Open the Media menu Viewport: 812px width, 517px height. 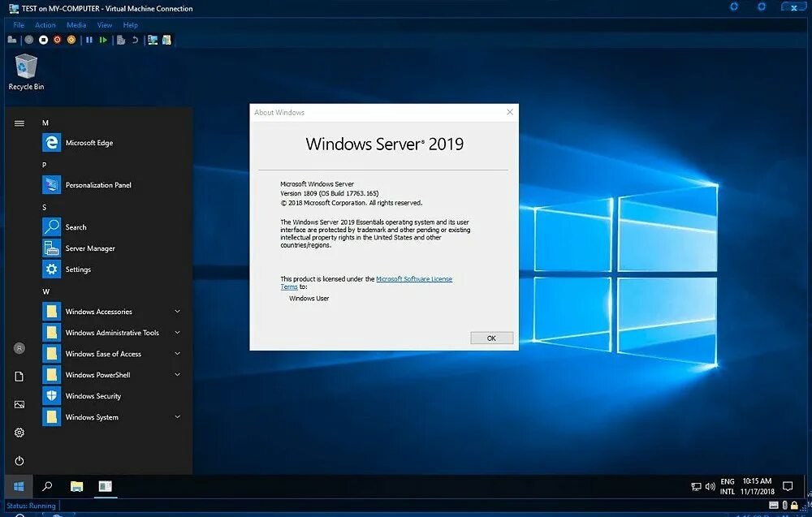pos(76,24)
